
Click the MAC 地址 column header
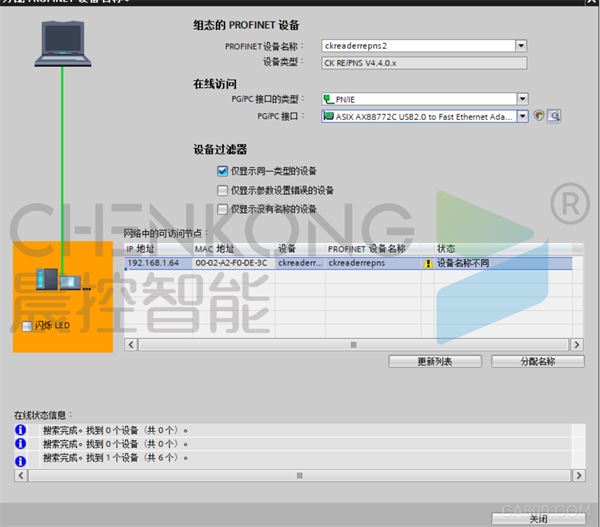[214, 249]
